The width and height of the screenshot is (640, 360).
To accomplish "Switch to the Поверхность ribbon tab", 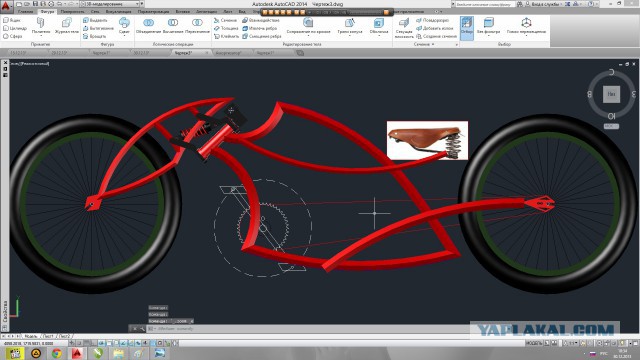I will [x=72, y=12].
